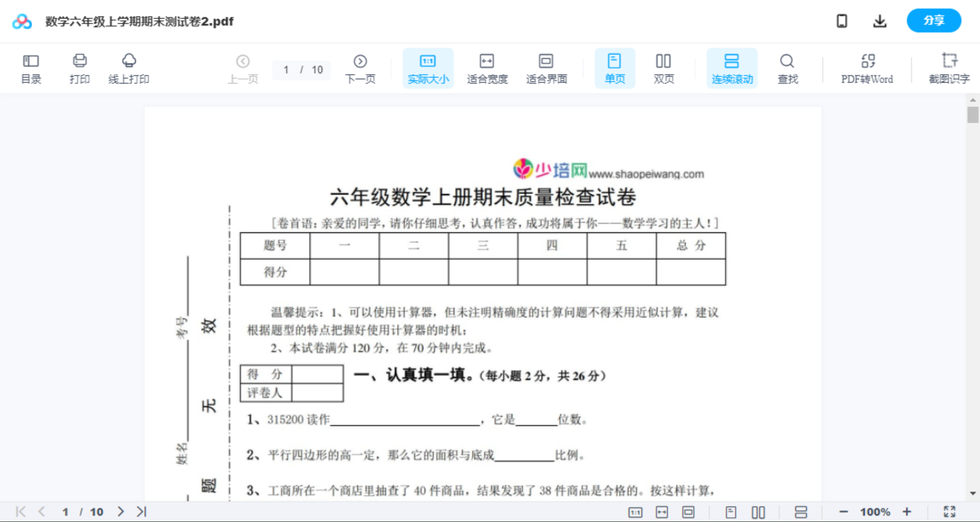The width and height of the screenshot is (980, 522).
Task: Download the PDF file
Action: [x=880, y=20]
